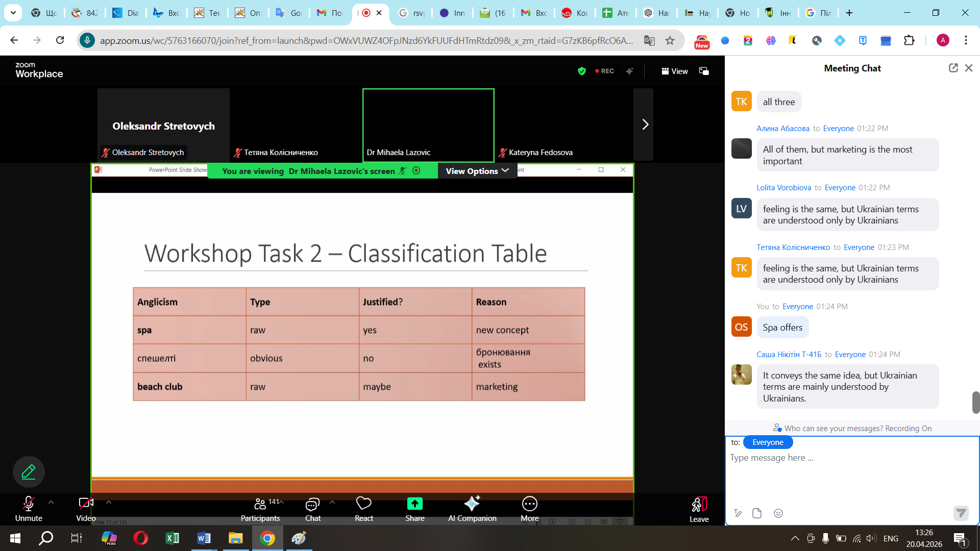Viewport: 980px width, 551px height.
Task: Open the AI Companion sparkle icon
Action: coord(472,504)
